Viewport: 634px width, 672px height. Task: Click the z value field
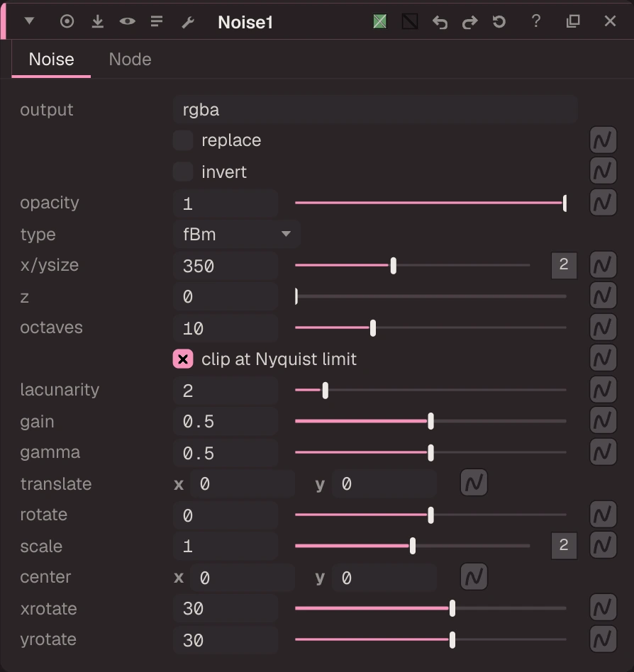point(226,296)
